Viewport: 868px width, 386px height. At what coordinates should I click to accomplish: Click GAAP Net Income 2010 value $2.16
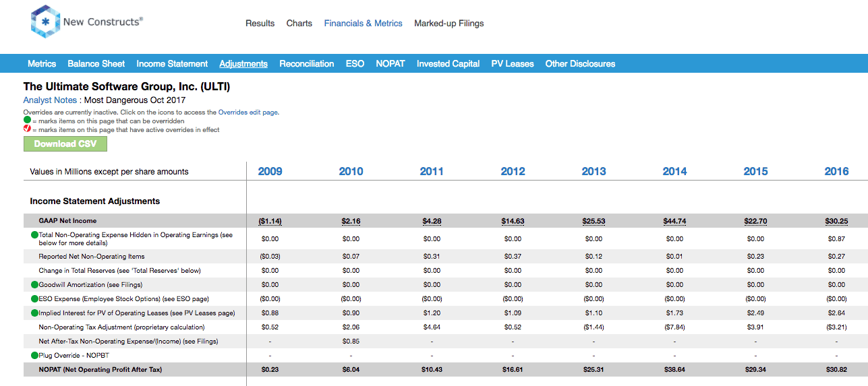(x=351, y=221)
